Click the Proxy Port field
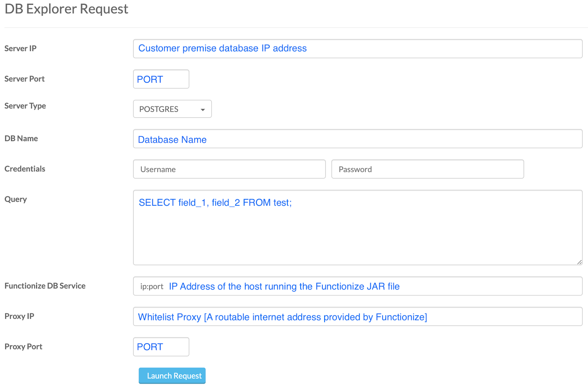Image resolution: width=588 pixels, height=387 pixels. point(161,347)
